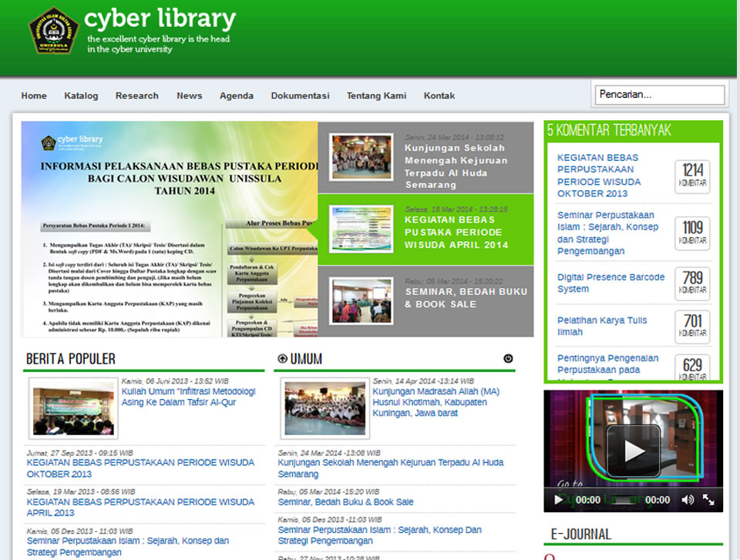Screen dimensions: 740x560
Task: Click the small play icon in video controls
Action: click(x=559, y=500)
